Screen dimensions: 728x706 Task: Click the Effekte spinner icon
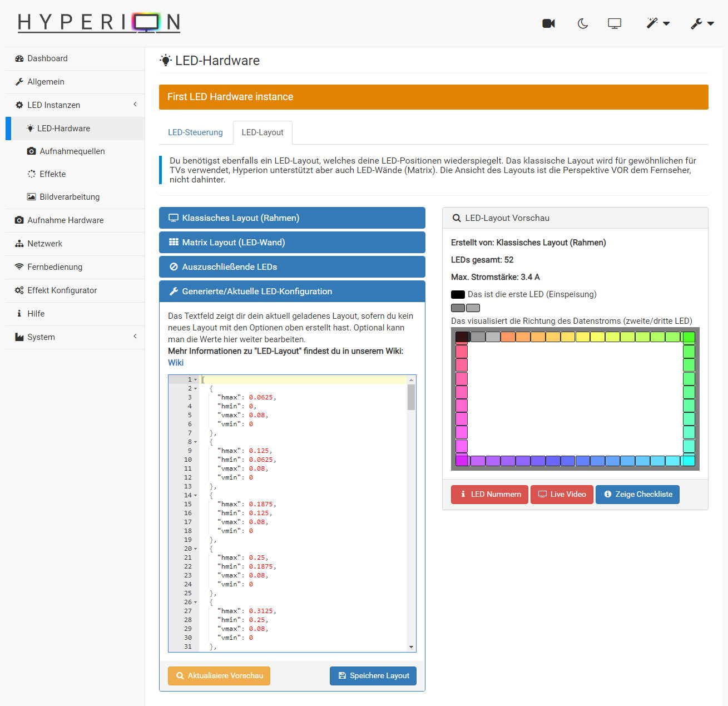(32, 174)
